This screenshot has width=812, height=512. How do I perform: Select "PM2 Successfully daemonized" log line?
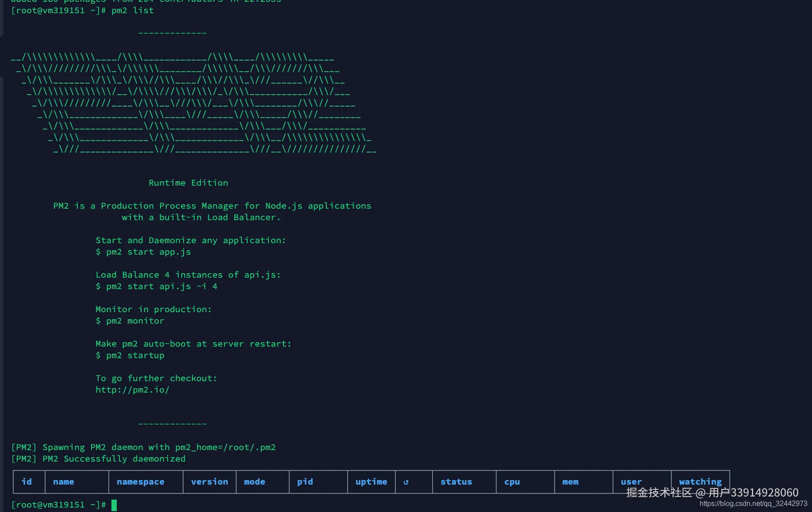(x=98, y=459)
